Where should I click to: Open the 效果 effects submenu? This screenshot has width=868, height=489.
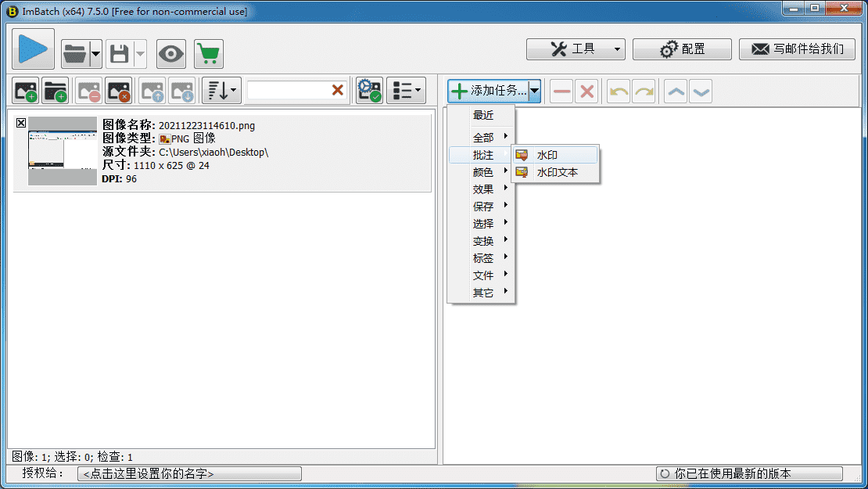point(483,189)
